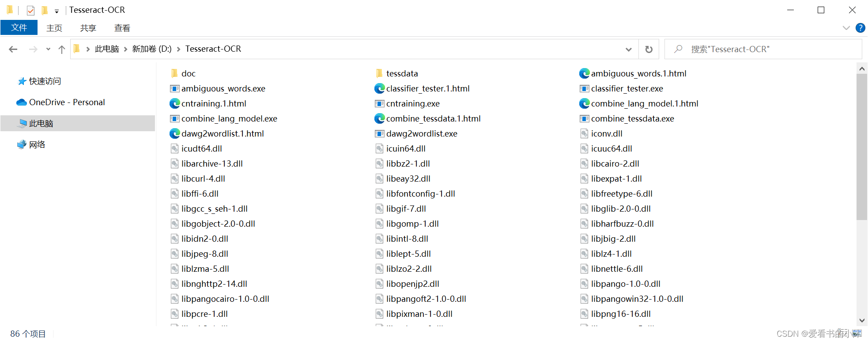This screenshot has width=868, height=342.
Task: Open the 文件 menu tab
Action: pyautogui.click(x=19, y=27)
